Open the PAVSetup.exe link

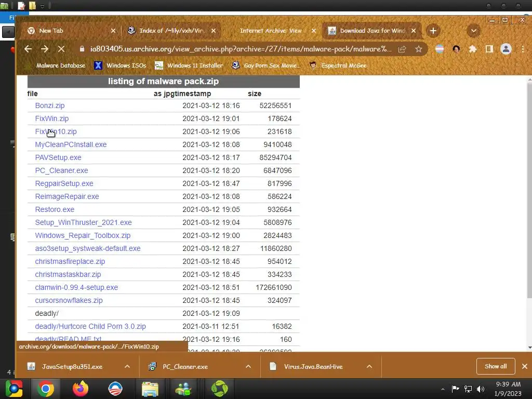(58, 157)
